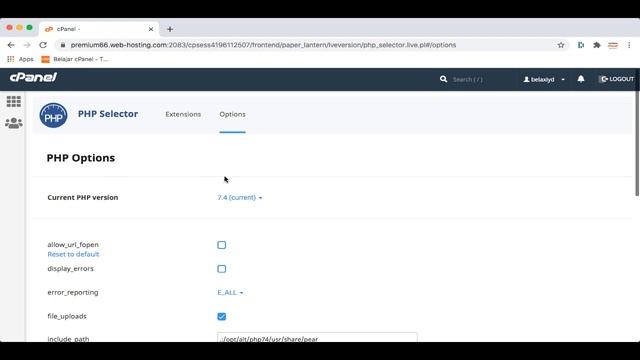Open the cPanel home grid sidebar icon

click(13, 101)
